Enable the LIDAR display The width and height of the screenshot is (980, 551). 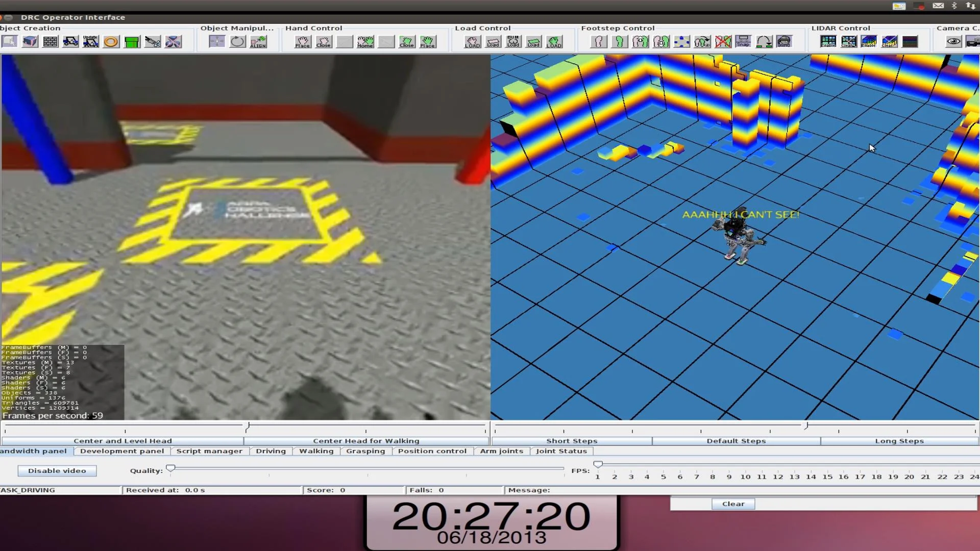tap(828, 42)
